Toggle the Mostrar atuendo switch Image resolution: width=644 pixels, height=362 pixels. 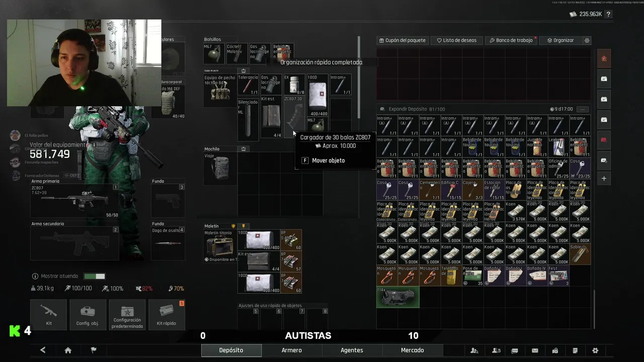[94, 276]
